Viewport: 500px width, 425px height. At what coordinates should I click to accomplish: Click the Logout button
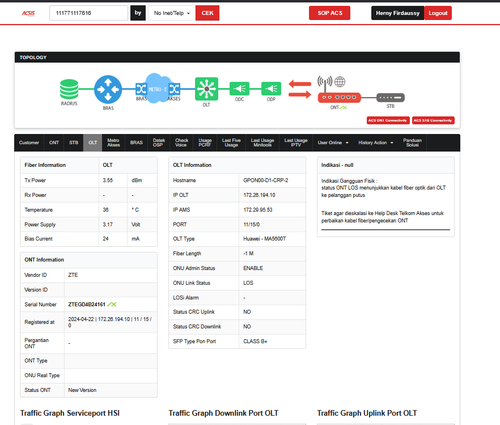tap(438, 13)
